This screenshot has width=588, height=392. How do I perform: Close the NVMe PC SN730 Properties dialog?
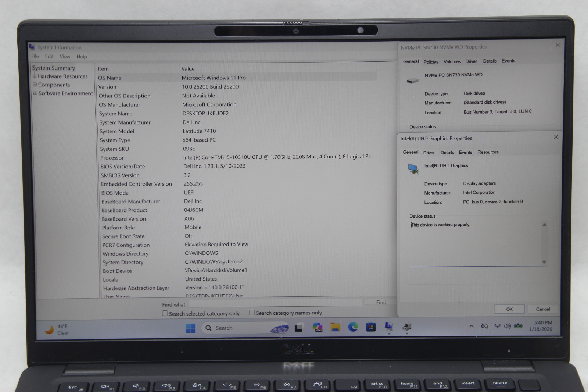point(558,45)
